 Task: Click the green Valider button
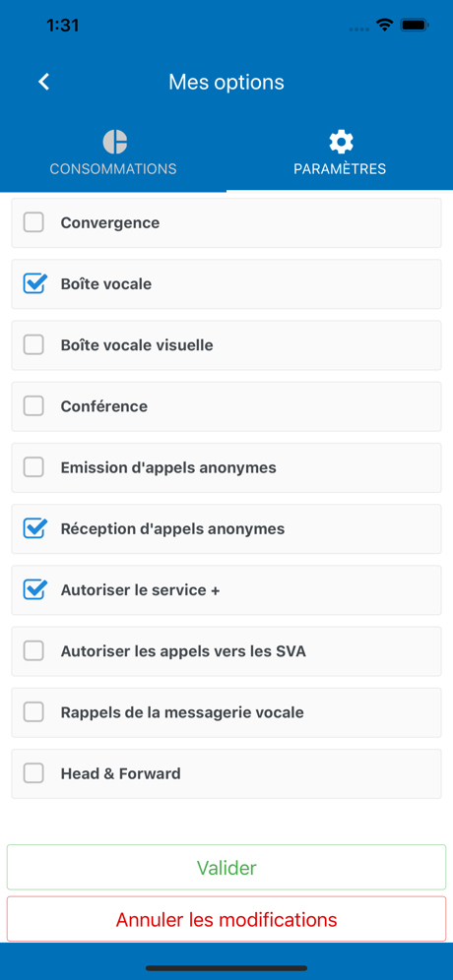[x=226, y=868]
